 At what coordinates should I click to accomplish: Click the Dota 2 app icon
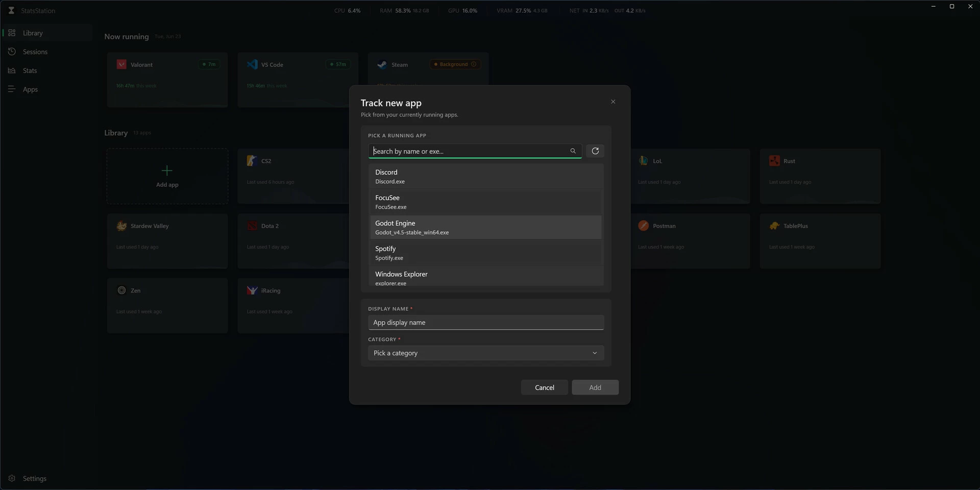(x=252, y=226)
